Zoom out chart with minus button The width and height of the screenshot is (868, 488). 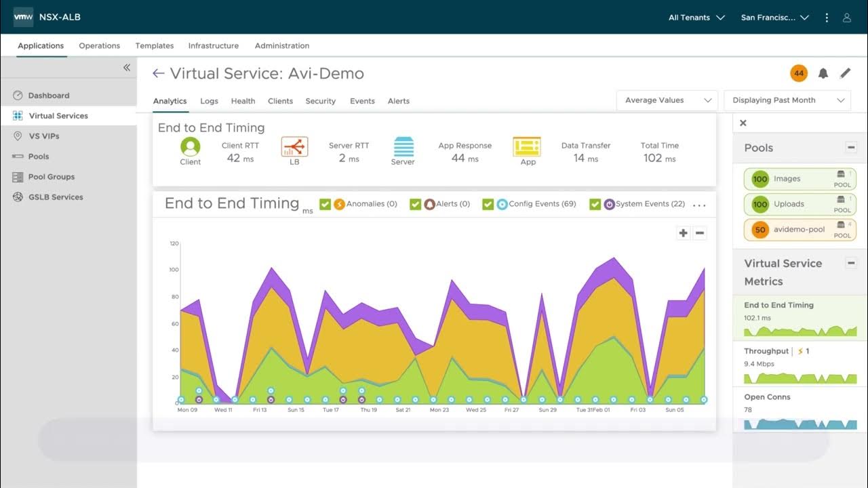[700, 233]
